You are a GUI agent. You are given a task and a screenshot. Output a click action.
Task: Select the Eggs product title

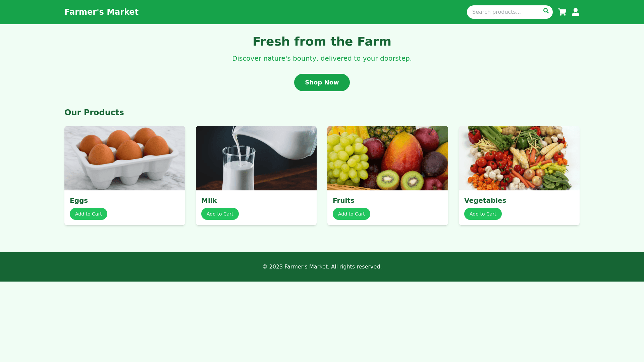coord(79,200)
